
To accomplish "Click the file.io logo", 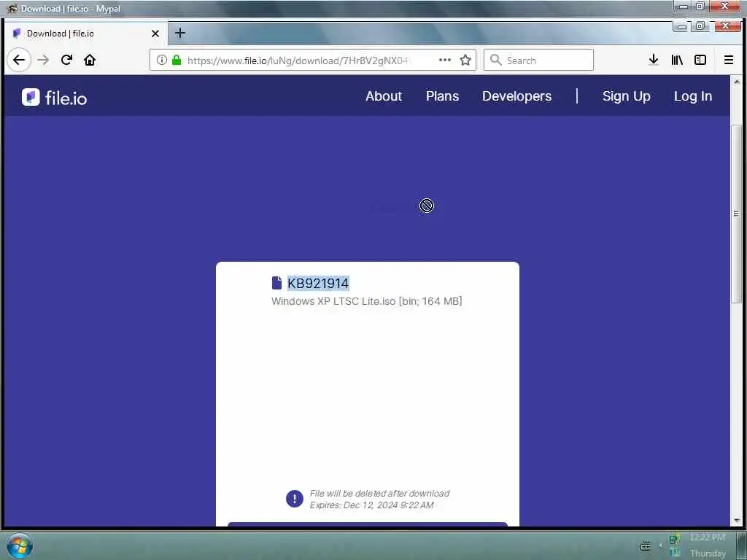I will click(54, 97).
